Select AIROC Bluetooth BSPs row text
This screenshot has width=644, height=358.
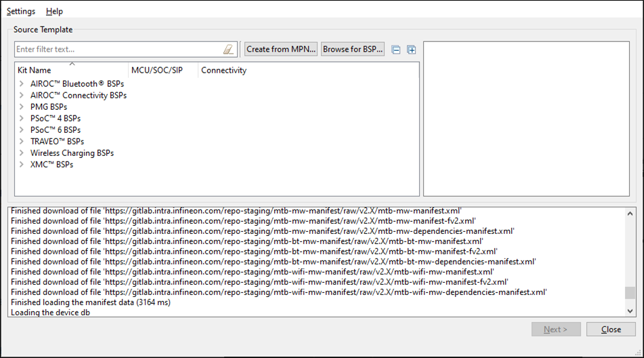point(77,83)
